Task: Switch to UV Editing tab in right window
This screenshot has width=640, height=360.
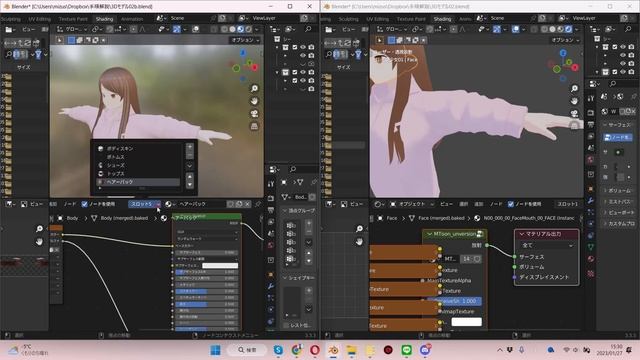Action: [x=377, y=19]
